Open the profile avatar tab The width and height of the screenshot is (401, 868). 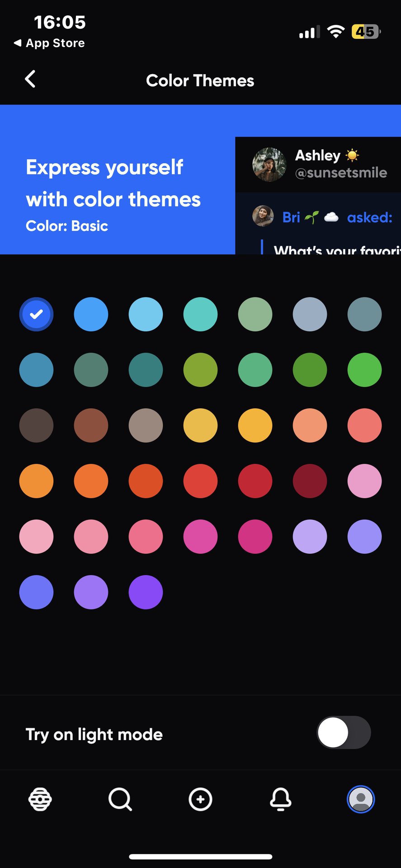pyautogui.click(x=361, y=799)
